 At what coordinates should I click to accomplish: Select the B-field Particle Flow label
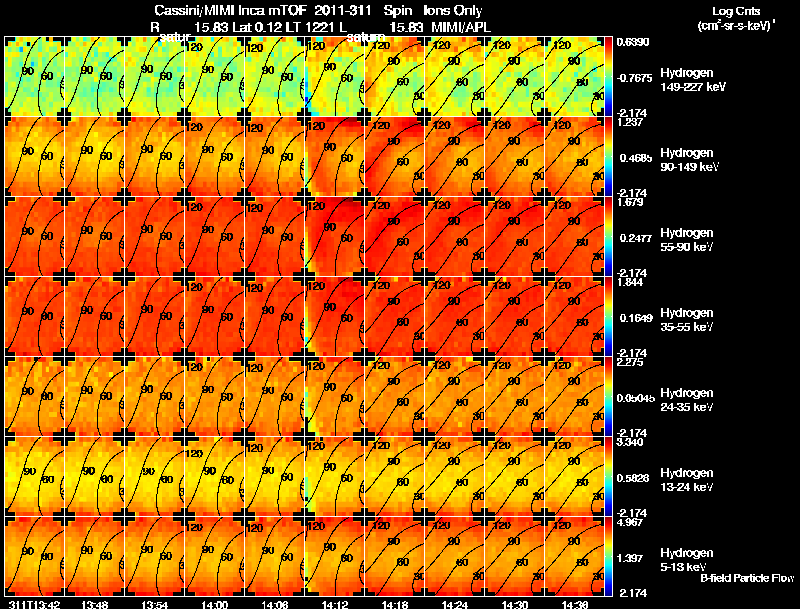point(747,578)
